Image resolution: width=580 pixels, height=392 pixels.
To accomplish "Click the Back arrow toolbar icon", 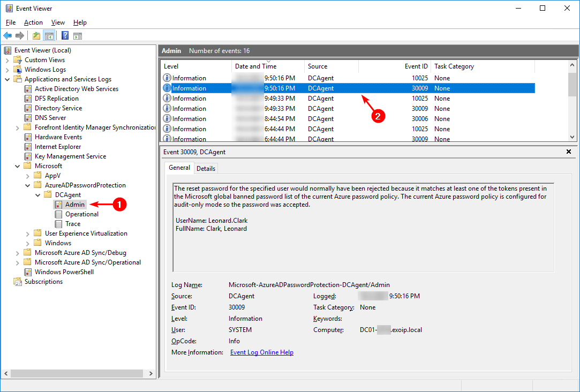I will click(7, 36).
